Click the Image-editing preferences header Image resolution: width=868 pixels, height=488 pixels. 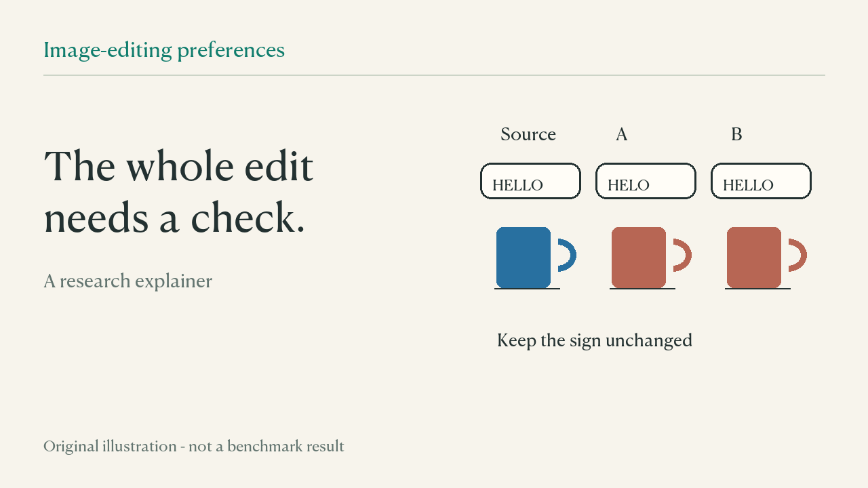(164, 50)
